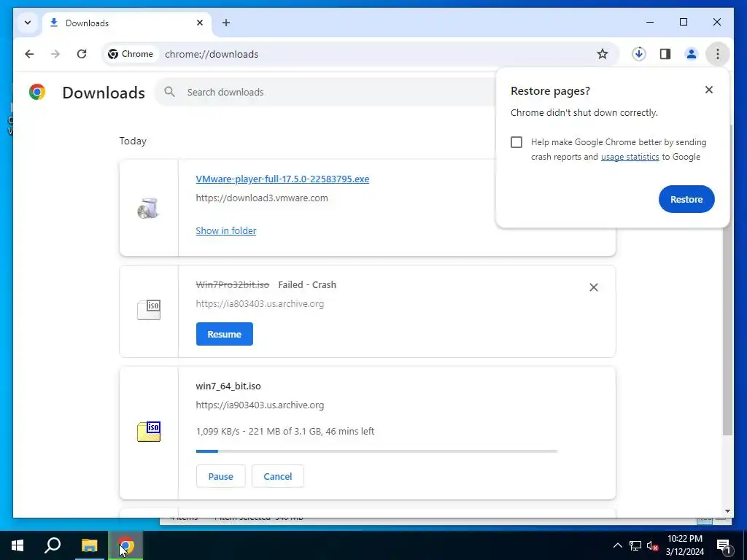The height and width of the screenshot is (560, 747).
Task: Click the network status tray icon
Action: pyautogui.click(x=635, y=545)
